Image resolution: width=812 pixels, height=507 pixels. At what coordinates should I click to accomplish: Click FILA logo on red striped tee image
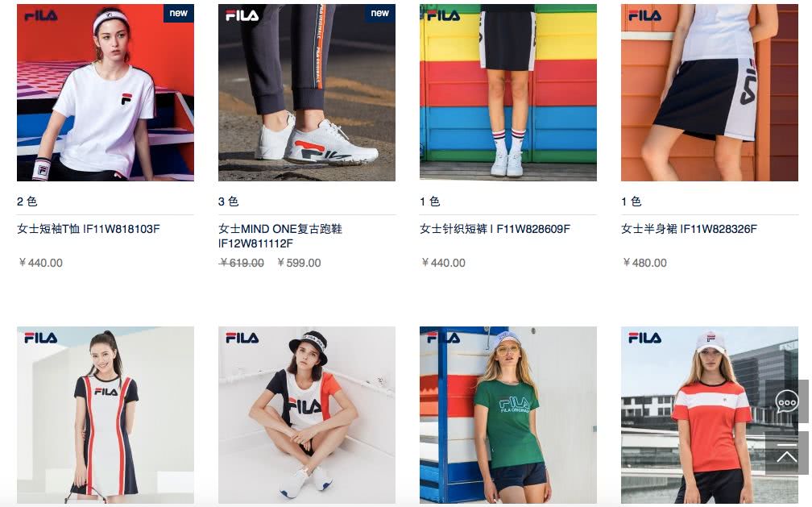[x=644, y=338]
